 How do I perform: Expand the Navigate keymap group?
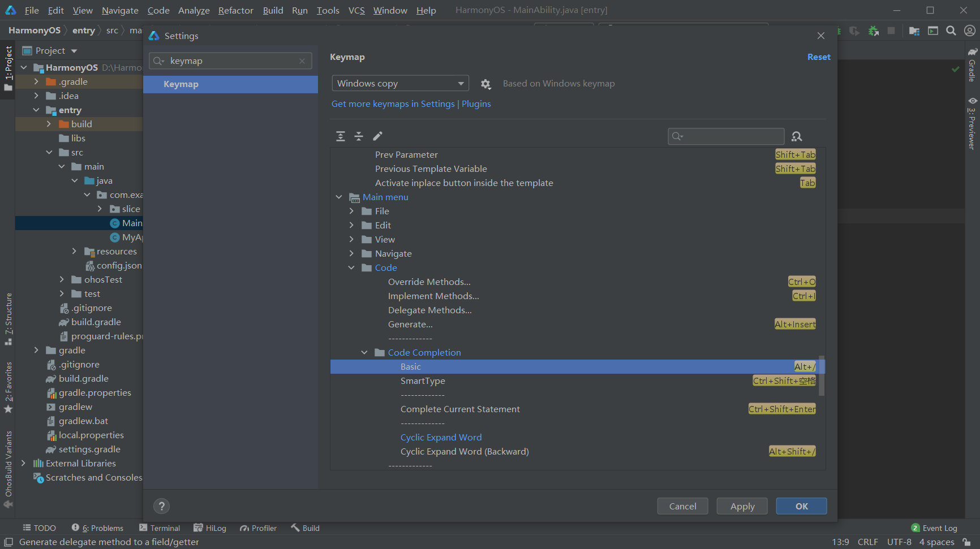[351, 254]
